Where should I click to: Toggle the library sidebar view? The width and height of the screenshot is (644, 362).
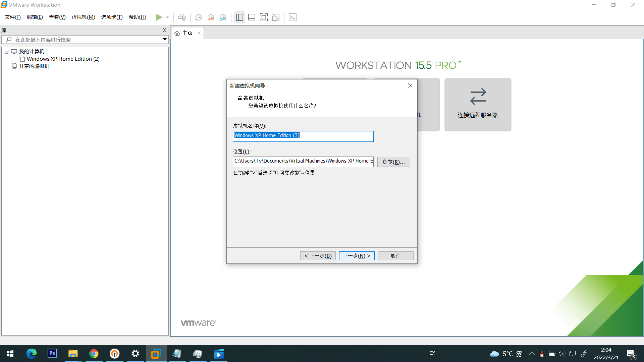click(x=239, y=17)
